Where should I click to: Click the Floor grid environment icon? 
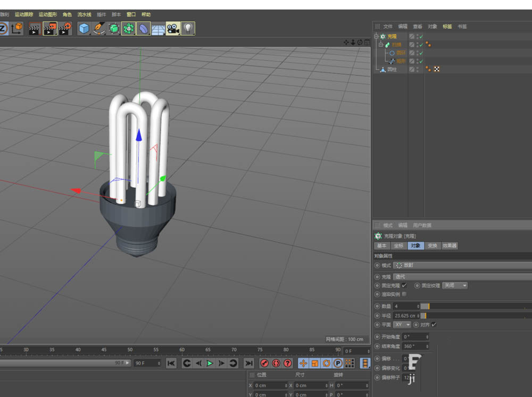pyautogui.click(x=158, y=29)
